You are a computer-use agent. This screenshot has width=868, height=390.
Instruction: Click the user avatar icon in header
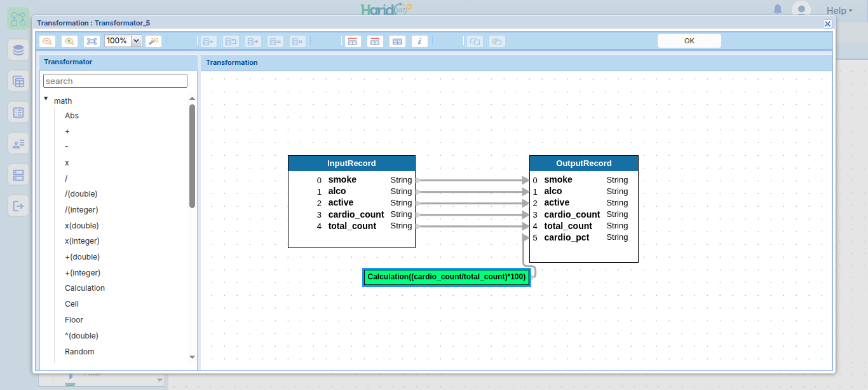pos(801,10)
